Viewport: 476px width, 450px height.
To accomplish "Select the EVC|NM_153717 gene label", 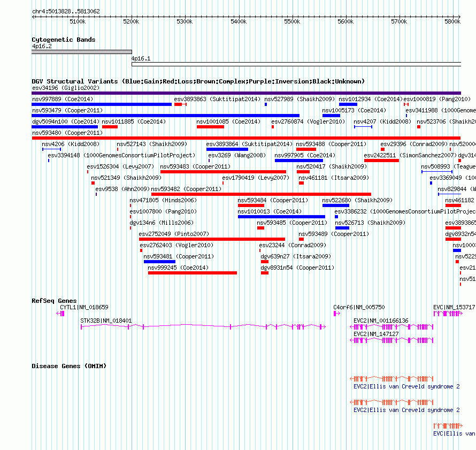I will (x=454, y=307).
